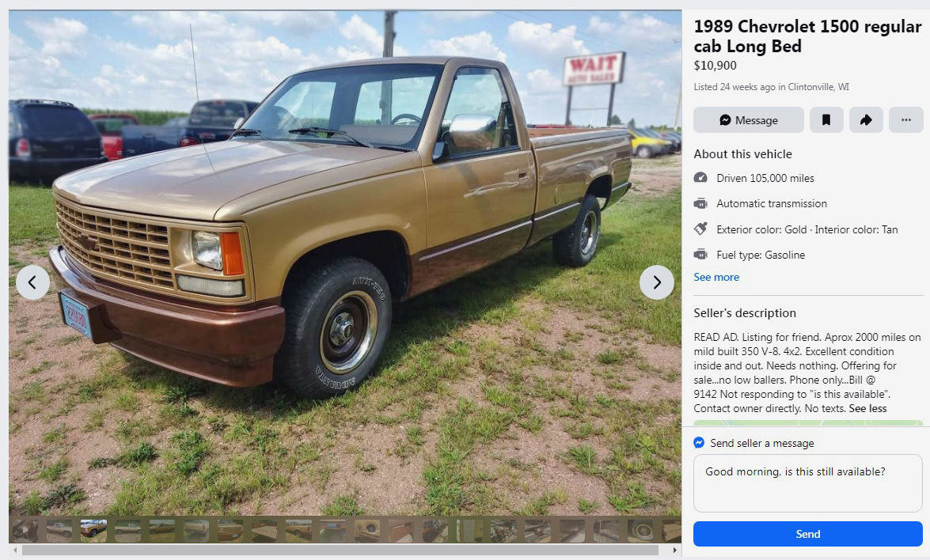Send the message with the blue Send button

[x=808, y=534]
